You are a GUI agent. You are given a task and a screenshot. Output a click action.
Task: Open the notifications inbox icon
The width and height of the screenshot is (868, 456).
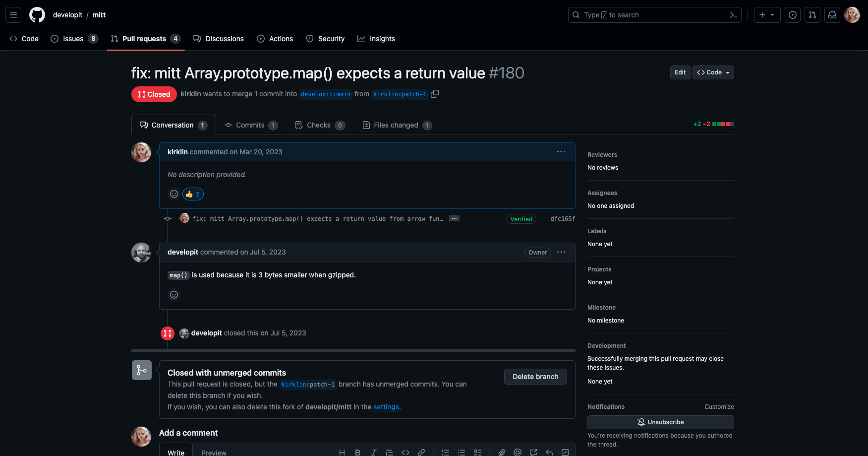832,15
